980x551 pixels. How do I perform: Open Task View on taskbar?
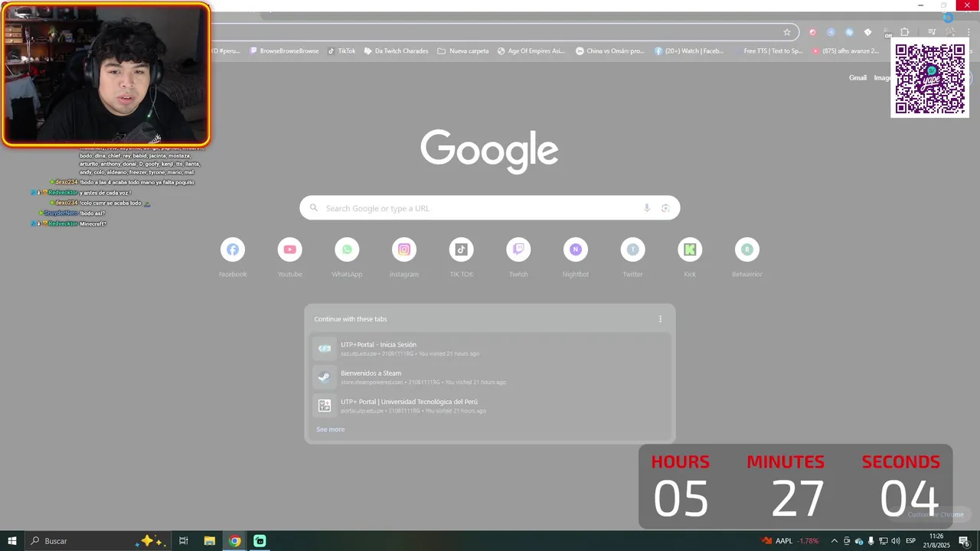pos(184,541)
